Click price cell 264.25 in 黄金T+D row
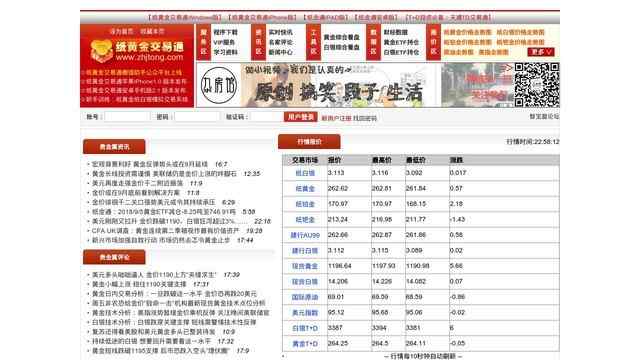The height and width of the screenshot is (360, 640). pyautogui.click(x=338, y=343)
